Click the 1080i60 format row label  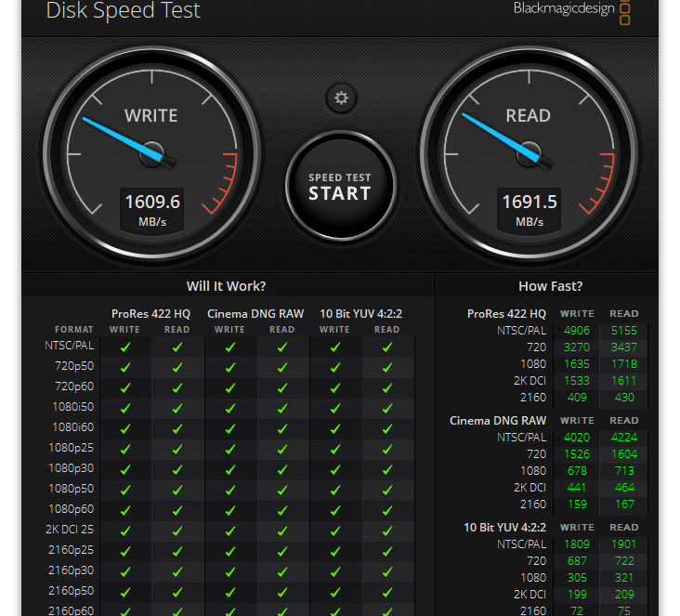click(72, 427)
